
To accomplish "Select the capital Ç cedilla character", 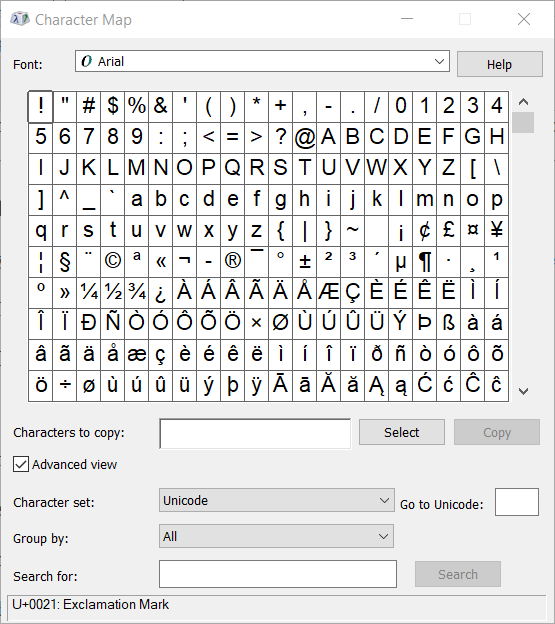I will tap(352, 292).
